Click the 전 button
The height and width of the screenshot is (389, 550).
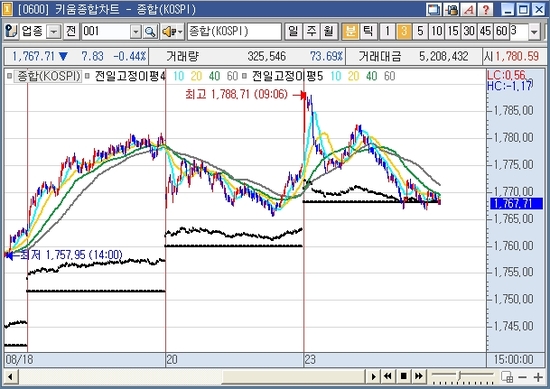[71, 32]
